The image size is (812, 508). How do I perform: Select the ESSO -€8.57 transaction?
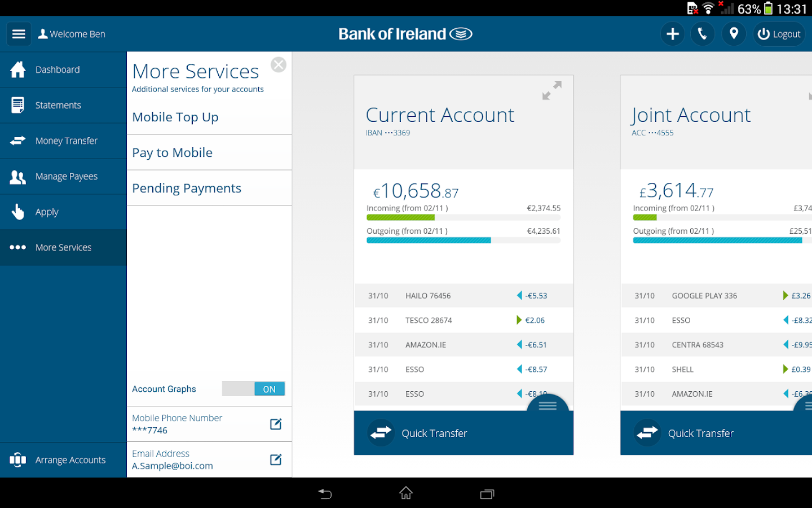coord(464,369)
